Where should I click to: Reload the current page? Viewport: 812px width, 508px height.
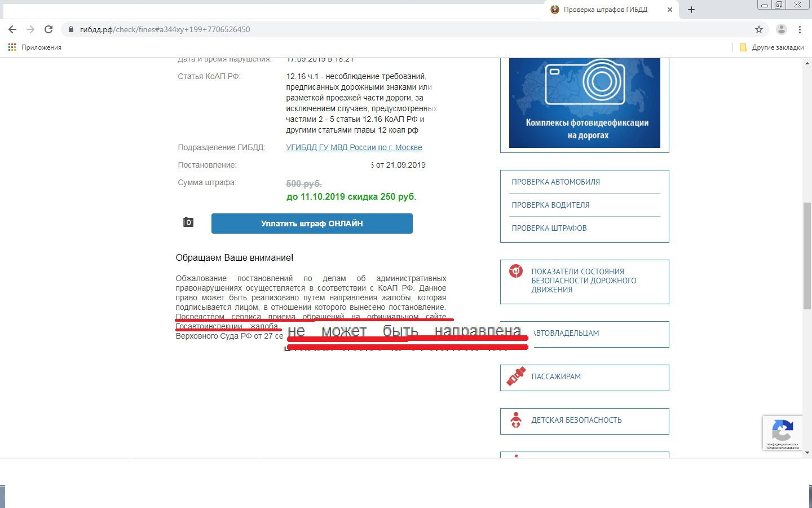pos(48,29)
